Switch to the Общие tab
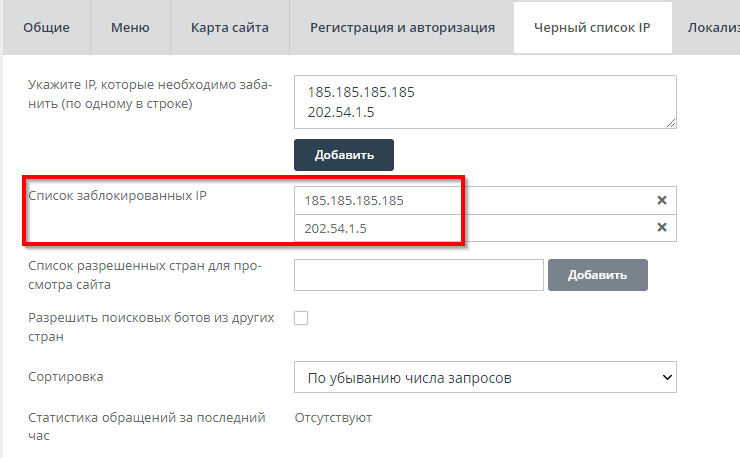The width and height of the screenshot is (740, 458). click(46, 27)
